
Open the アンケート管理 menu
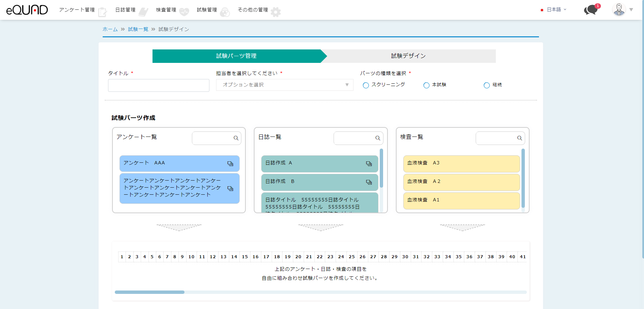point(77,10)
